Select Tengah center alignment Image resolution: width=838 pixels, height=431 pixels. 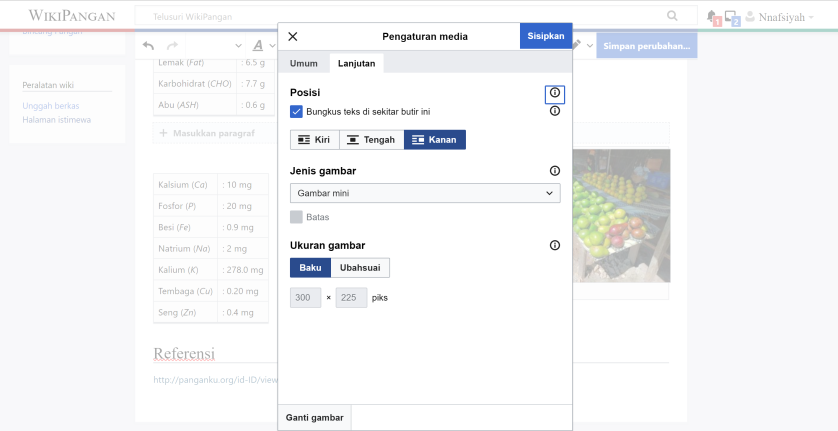point(370,140)
